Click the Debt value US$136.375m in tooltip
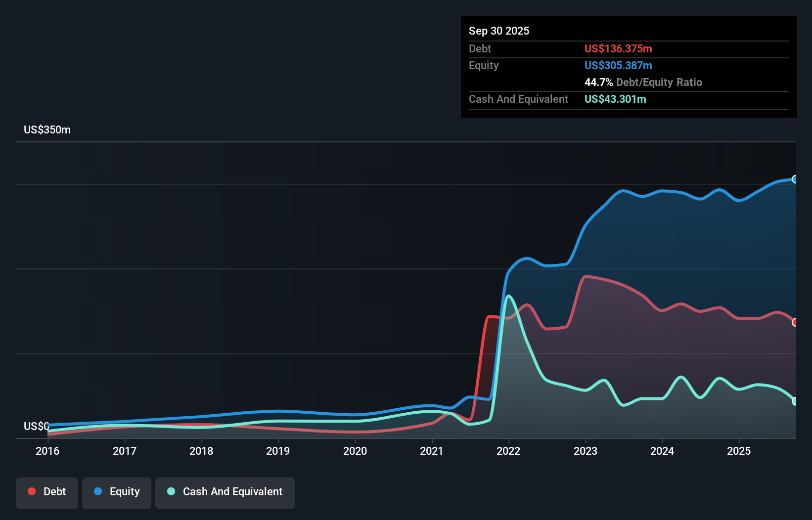Viewport: 812px width, 520px height. click(618, 48)
